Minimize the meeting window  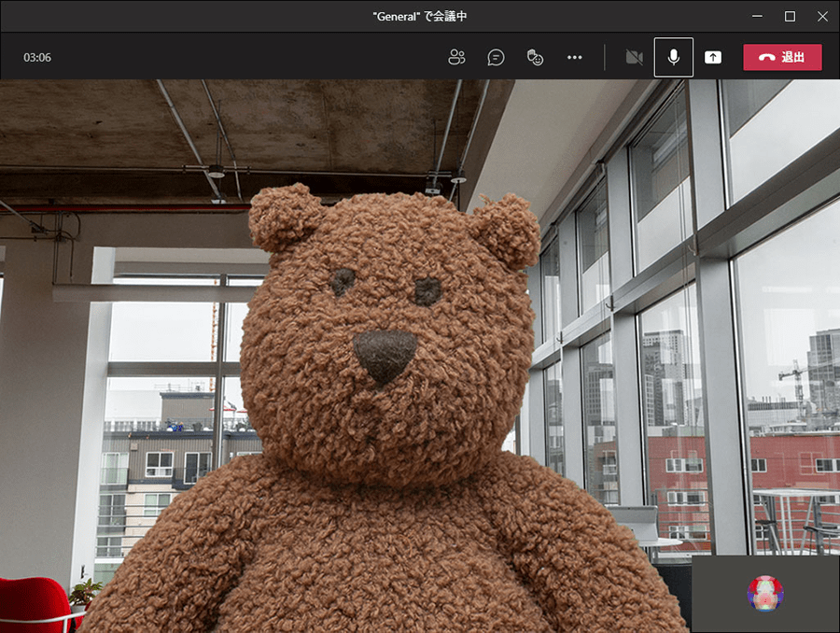tap(757, 16)
